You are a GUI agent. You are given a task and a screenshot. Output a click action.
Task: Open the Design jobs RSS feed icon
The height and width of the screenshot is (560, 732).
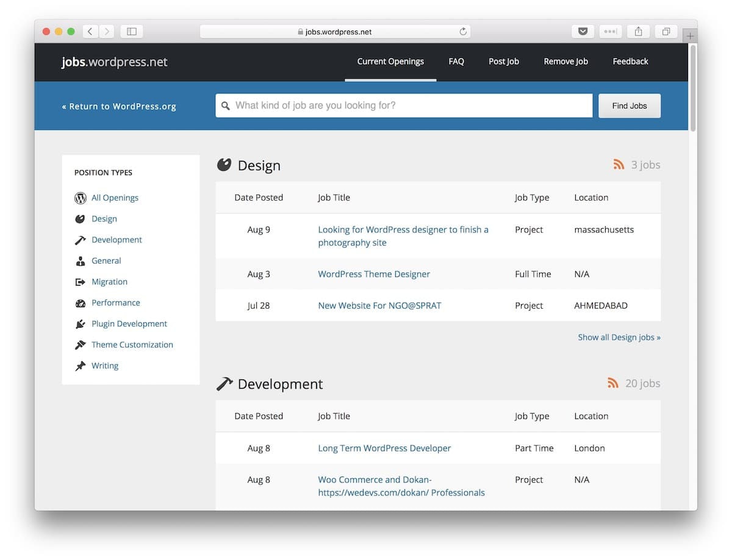click(x=619, y=165)
